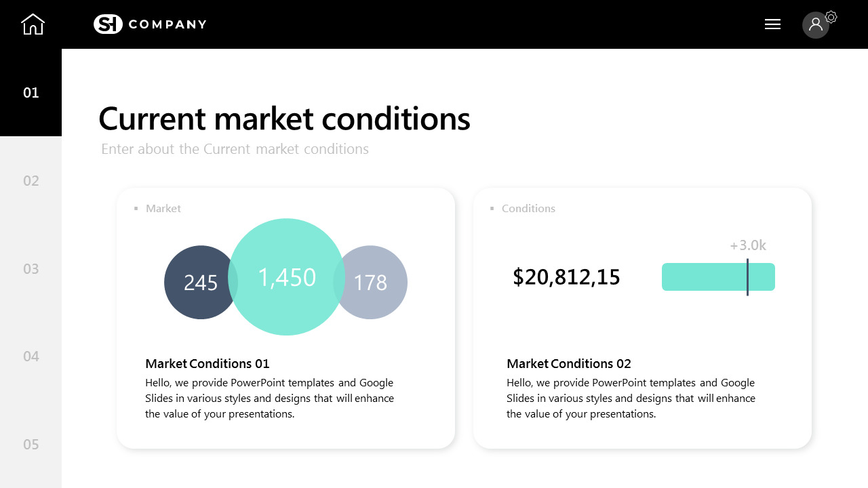The width and height of the screenshot is (868, 488).
Task: Select the gray 178 circle
Action: (374, 283)
